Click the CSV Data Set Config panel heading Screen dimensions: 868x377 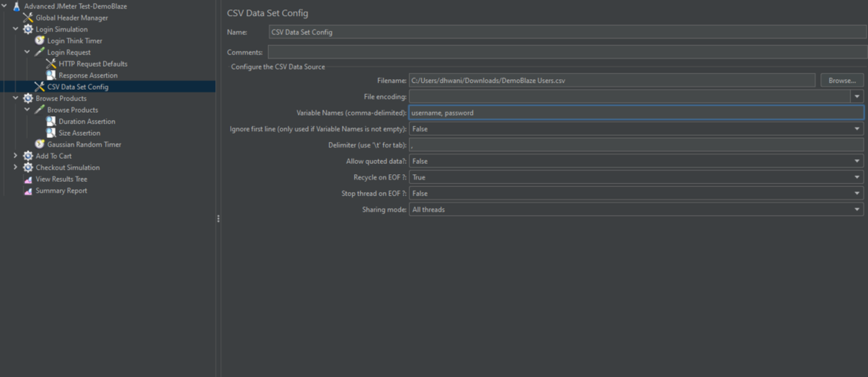[267, 13]
